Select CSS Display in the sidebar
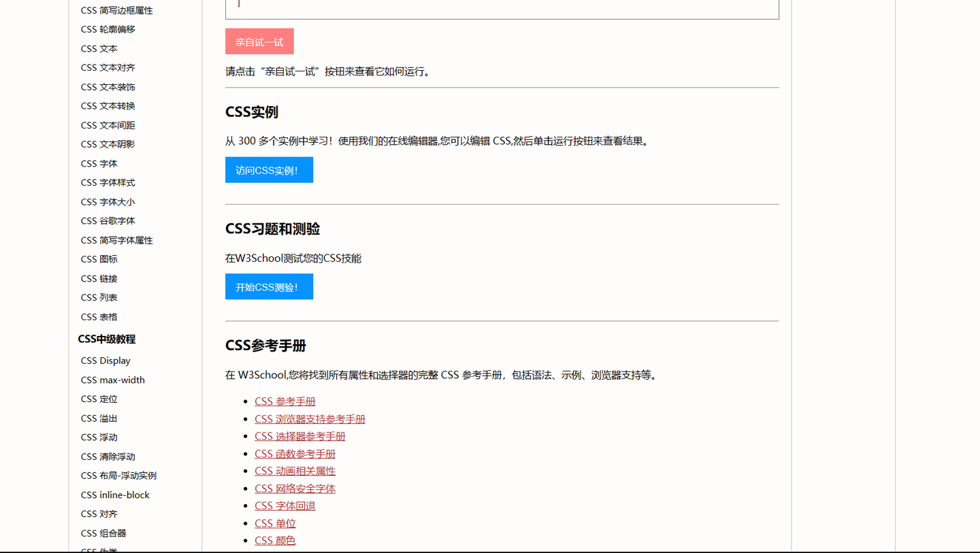 point(105,361)
